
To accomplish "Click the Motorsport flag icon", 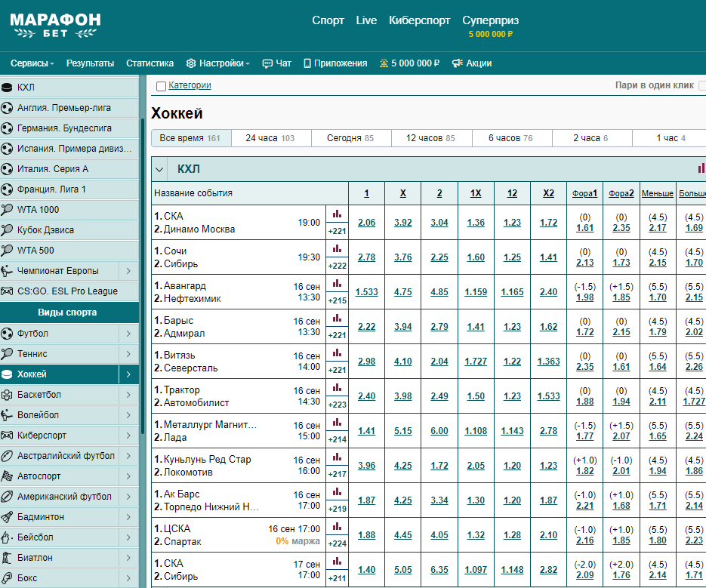I will 7,476.
